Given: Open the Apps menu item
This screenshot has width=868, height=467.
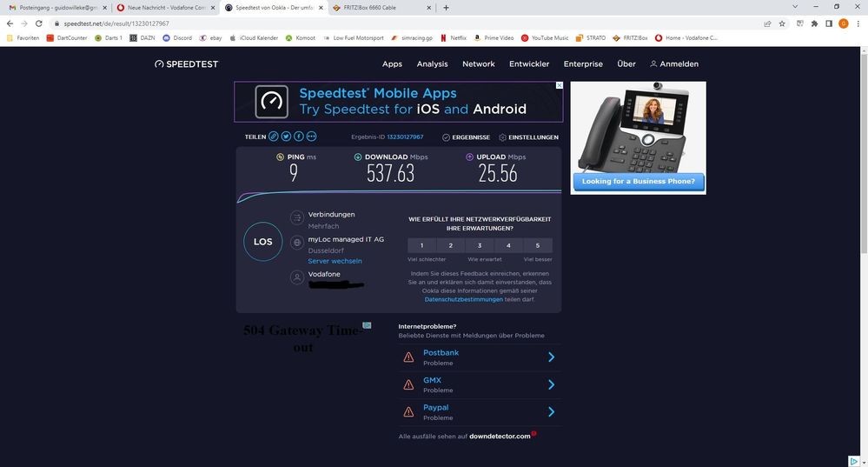Looking at the screenshot, I should [x=392, y=64].
